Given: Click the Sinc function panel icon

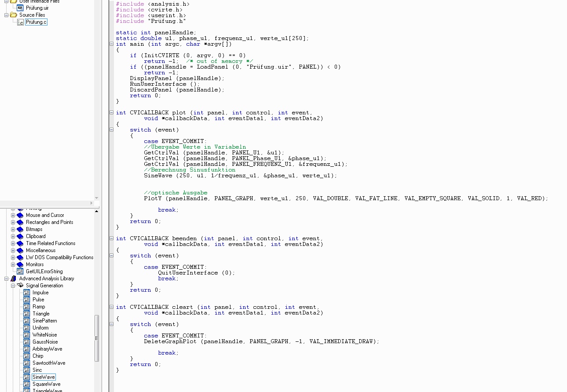Looking at the screenshot, I should 27,370.
